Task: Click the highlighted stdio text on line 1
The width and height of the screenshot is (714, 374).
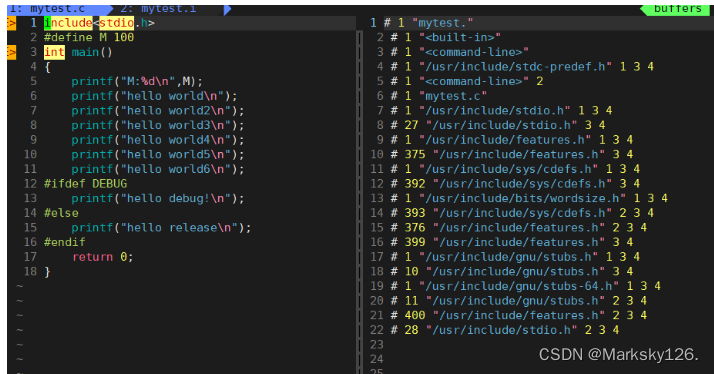Action: 117,23
